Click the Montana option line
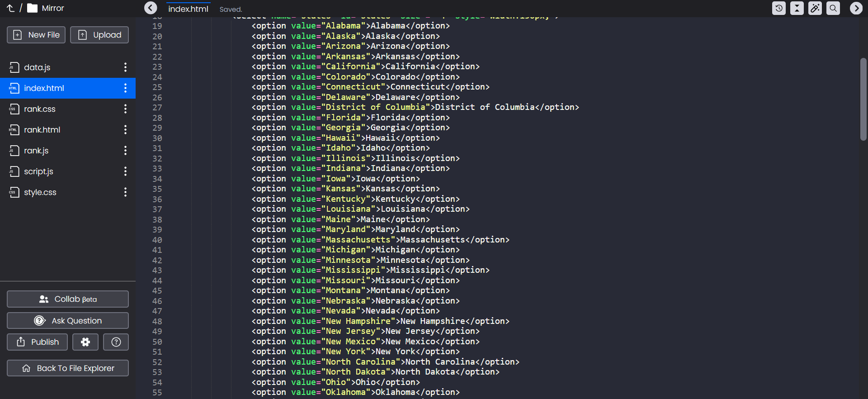This screenshot has height=399, width=868. [350, 290]
